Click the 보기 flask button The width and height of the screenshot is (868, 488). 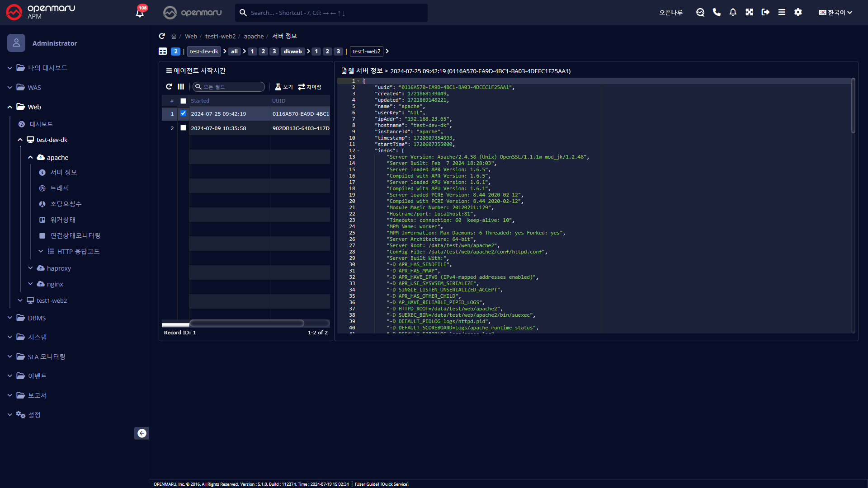(x=284, y=87)
